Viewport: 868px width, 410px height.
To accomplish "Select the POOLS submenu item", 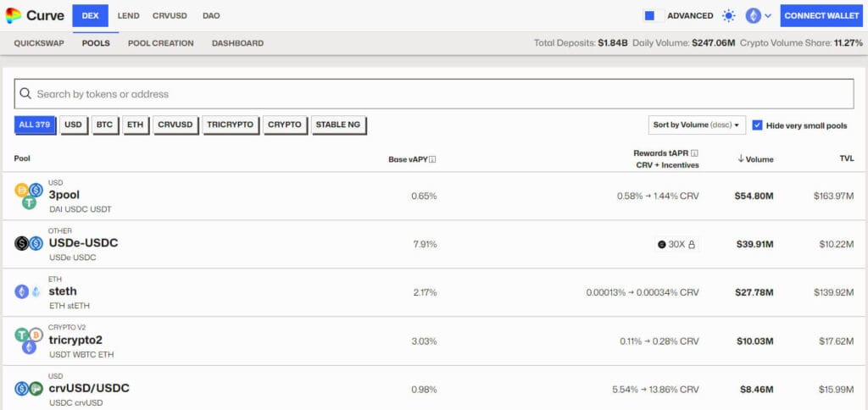I will click(96, 43).
